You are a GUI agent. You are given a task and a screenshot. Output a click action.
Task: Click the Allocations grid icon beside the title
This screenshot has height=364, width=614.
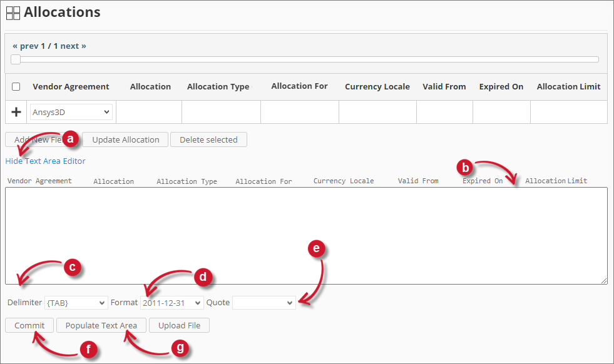[13, 13]
